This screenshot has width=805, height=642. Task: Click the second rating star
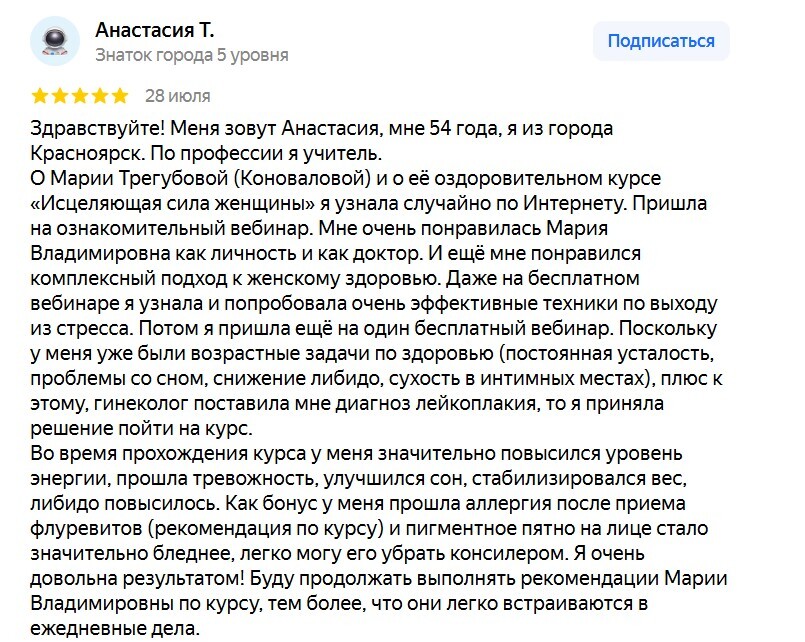pyautogui.click(x=60, y=96)
